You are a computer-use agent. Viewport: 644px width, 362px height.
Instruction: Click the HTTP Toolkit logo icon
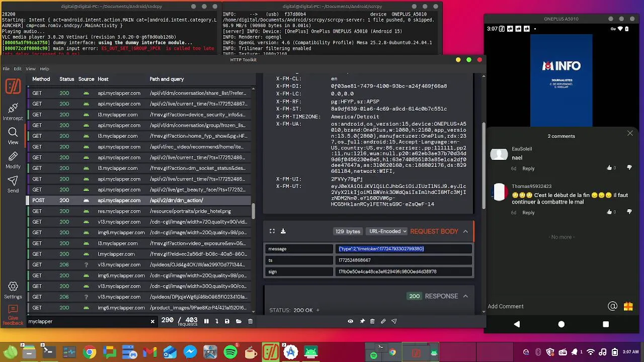click(x=13, y=86)
